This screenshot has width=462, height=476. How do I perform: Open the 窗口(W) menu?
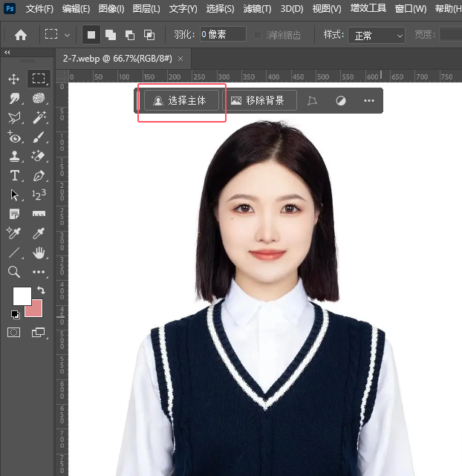click(411, 9)
